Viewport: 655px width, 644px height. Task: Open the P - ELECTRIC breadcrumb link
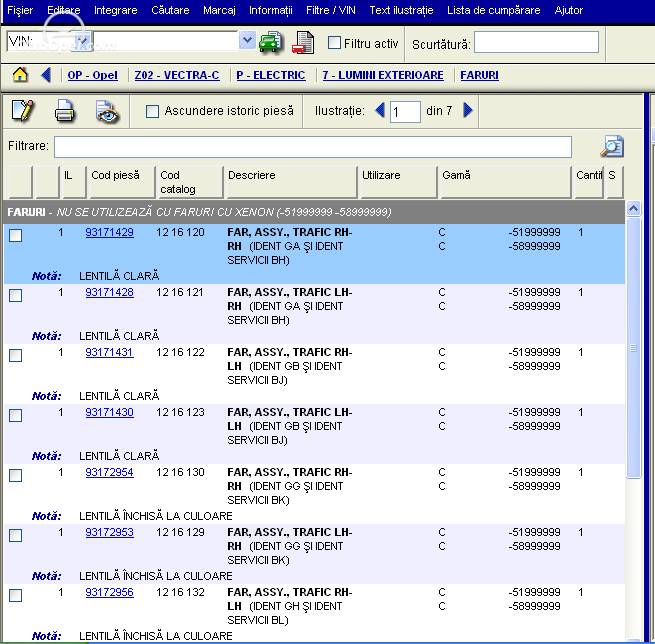[271, 75]
